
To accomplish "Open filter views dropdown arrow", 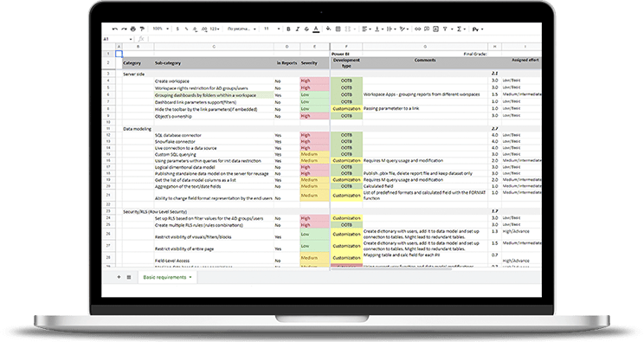I will point(452,29).
